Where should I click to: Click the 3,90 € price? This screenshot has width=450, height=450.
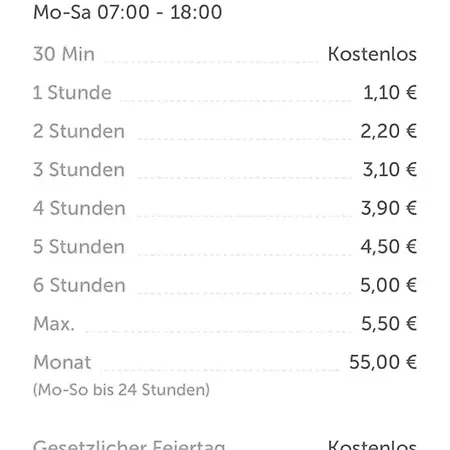tap(389, 208)
